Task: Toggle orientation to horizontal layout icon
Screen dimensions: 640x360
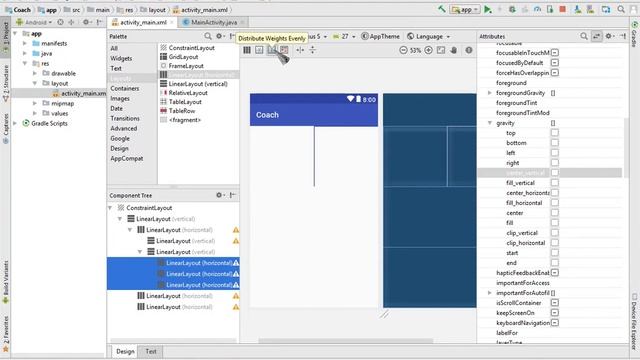Action: [x=247, y=50]
